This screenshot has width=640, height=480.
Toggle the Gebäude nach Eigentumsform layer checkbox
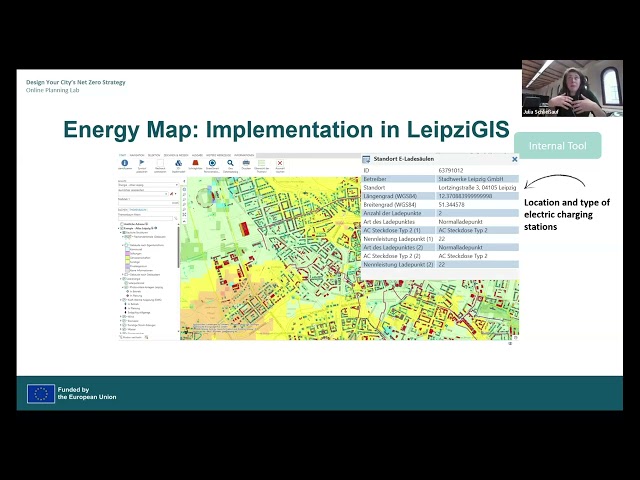coord(126,245)
